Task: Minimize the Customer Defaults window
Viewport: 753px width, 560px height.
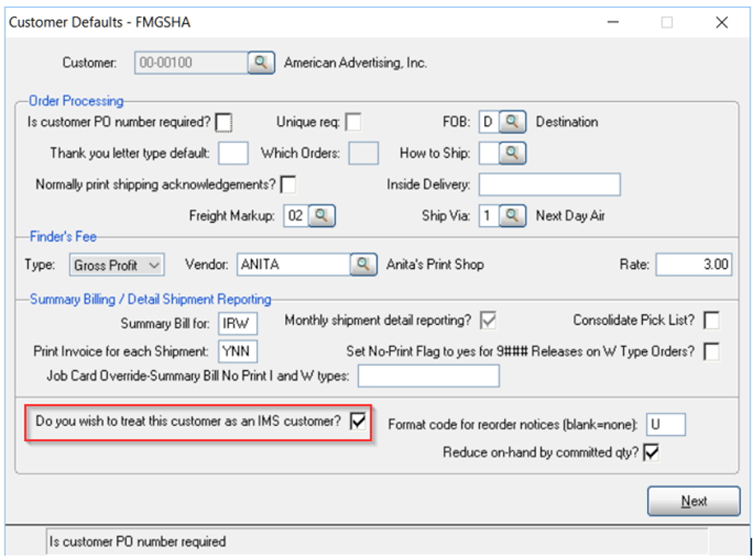Action: (613, 22)
